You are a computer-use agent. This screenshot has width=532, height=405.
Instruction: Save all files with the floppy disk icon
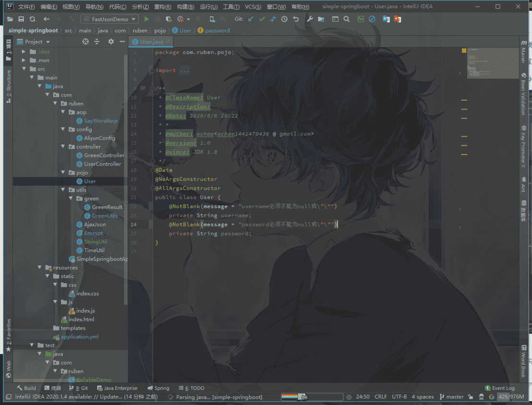click(x=21, y=19)
